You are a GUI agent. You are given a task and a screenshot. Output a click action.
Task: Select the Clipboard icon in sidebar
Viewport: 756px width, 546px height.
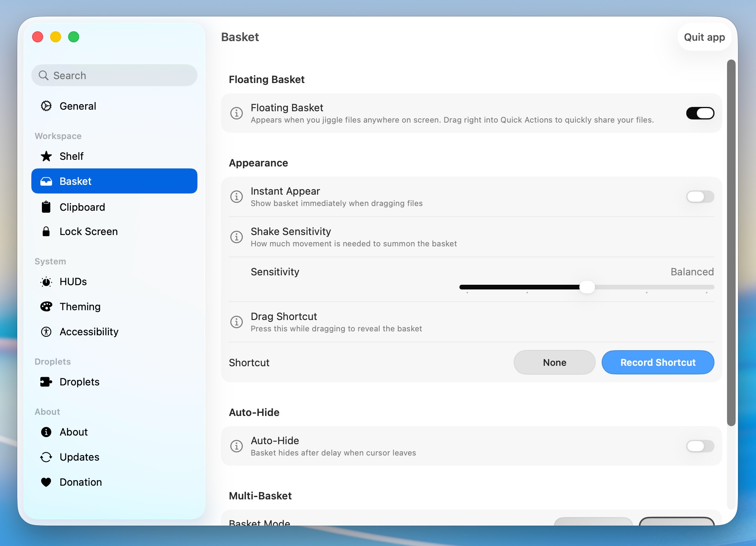(46, 207)
